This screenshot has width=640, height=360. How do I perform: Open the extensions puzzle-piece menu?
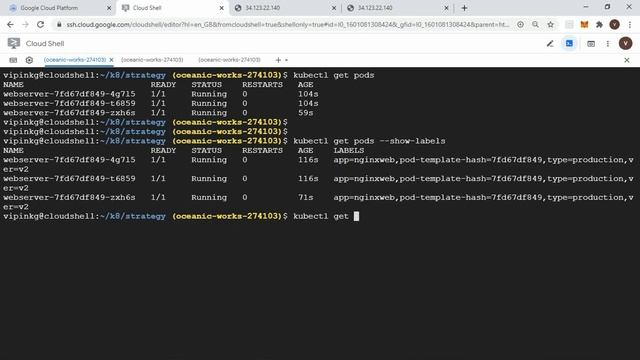click(599, 24)
